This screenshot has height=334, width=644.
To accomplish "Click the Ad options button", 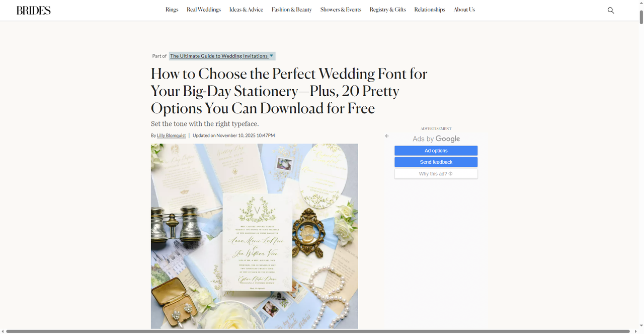I will (x=436, y=151).
